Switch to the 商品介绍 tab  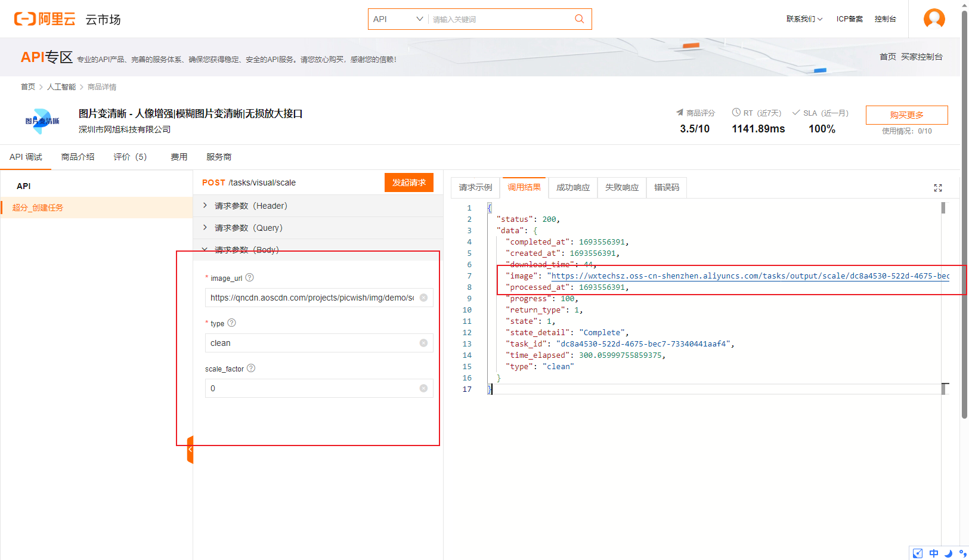[x=78, y=157]
